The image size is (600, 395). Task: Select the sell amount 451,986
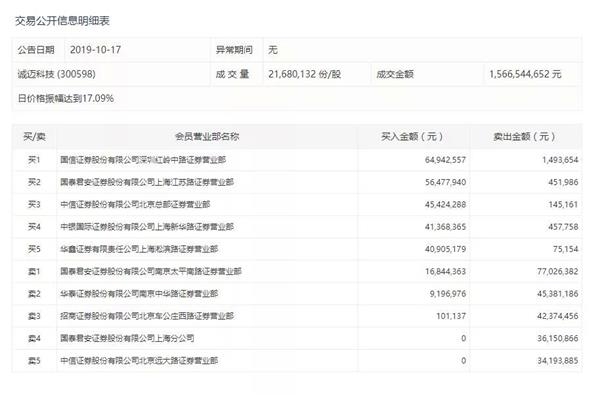click(x=563, y=182)
